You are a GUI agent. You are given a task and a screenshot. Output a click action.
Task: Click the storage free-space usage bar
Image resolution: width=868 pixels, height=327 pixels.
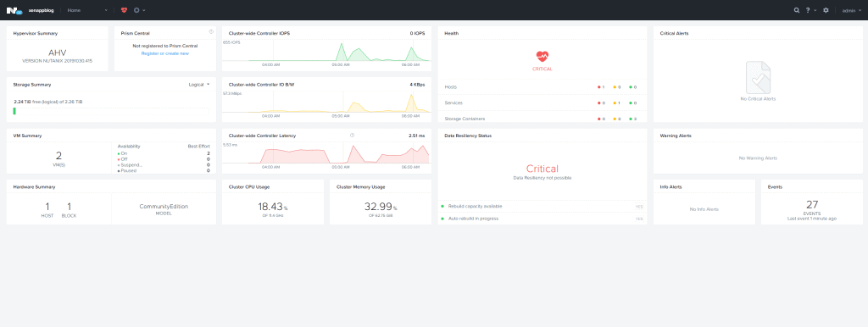click(x=111, y=111)
